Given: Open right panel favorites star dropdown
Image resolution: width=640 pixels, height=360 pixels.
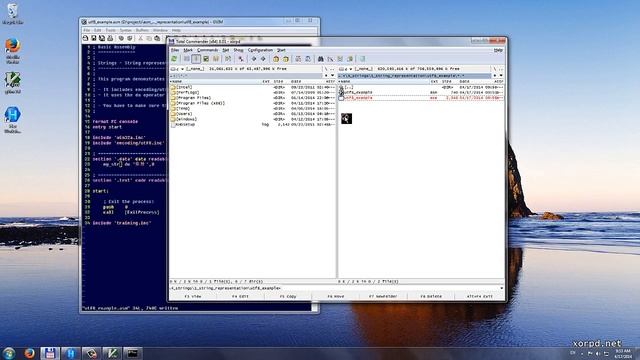Looking at the screenshot, I should [495, 76].
